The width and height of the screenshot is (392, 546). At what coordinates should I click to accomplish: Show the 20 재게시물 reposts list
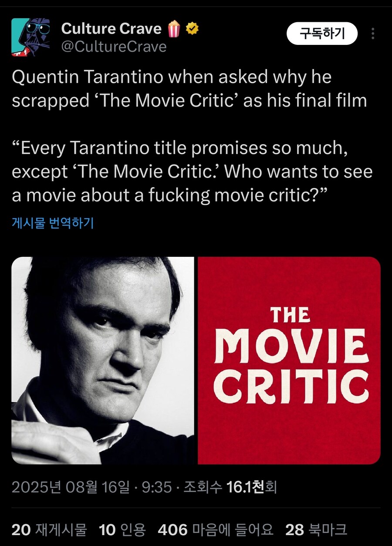(x=49, y=529)
